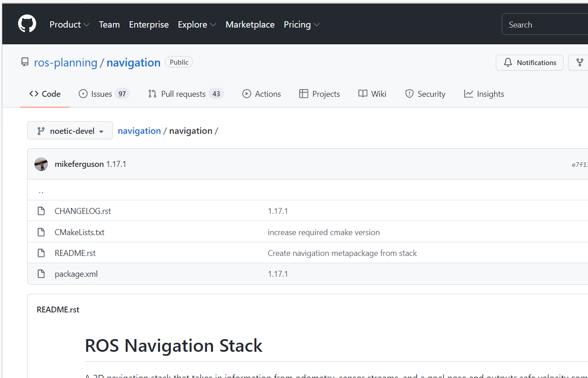588x378 pixels.
Task: Click the ROS Navigation Stack heading
Action: click(x=174, y=346)
